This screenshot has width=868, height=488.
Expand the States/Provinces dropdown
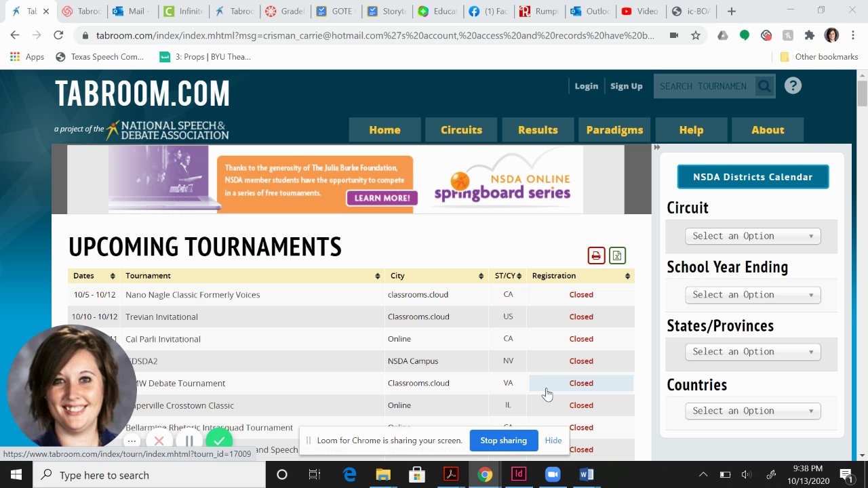click(x=753, y=352)
